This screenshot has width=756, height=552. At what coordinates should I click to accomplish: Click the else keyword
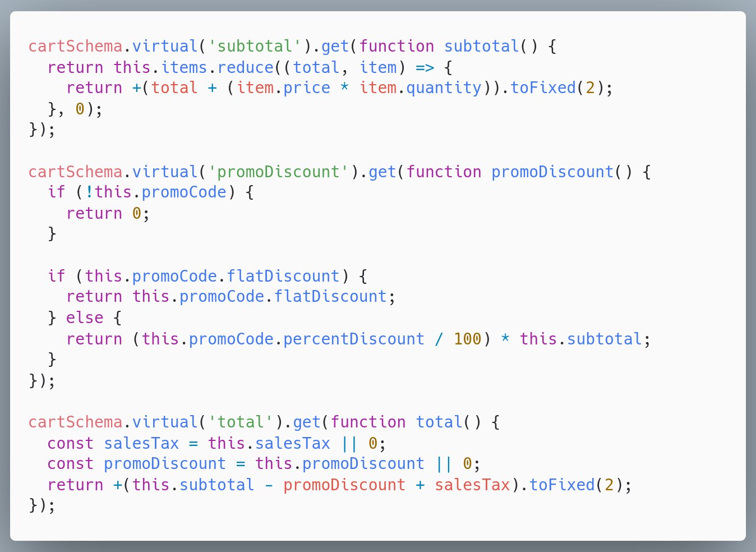tap(85, 318)
